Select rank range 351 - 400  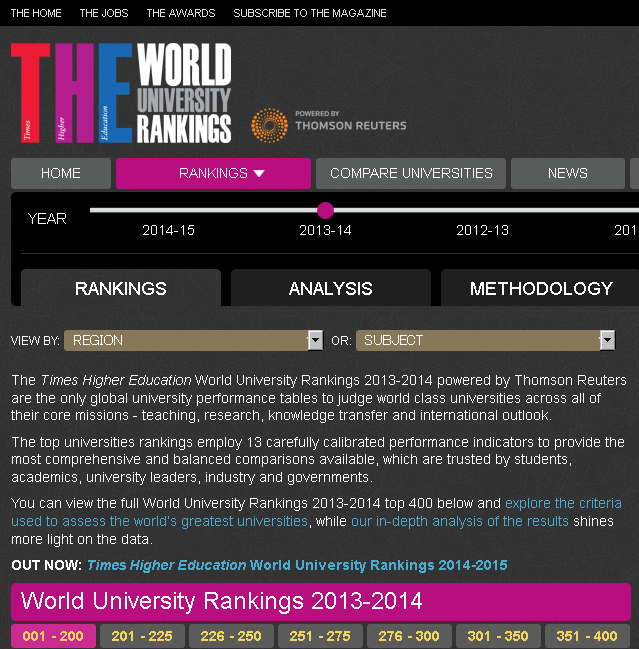(587, 636)
